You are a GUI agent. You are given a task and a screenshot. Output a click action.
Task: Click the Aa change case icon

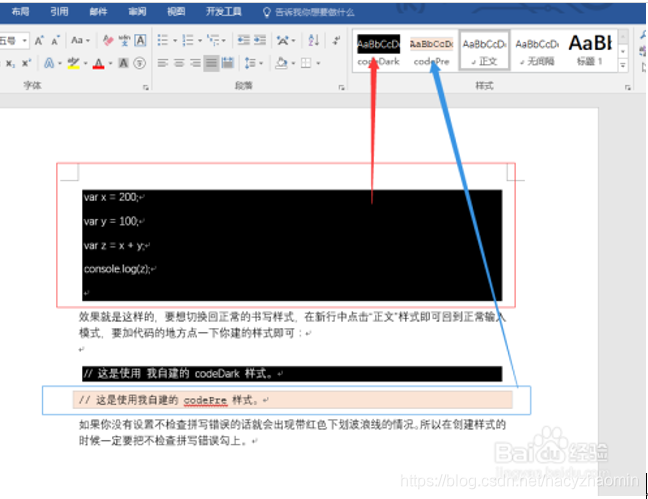77,40
